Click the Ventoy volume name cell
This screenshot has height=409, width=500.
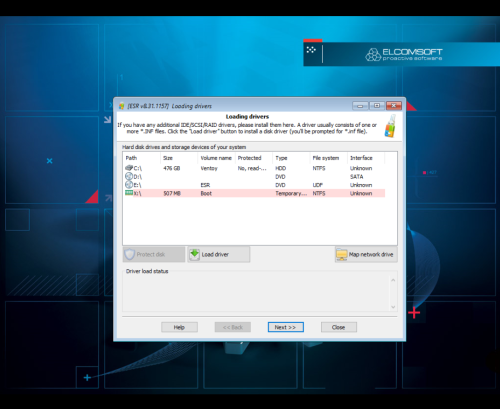click(x=209, y=168)
